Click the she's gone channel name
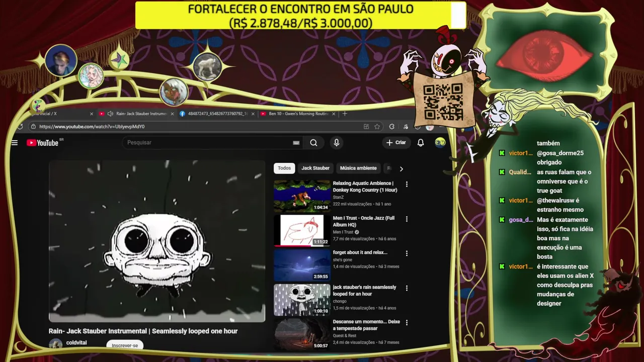Viewport: 644px width, 362px height. [x=342, y=260]
